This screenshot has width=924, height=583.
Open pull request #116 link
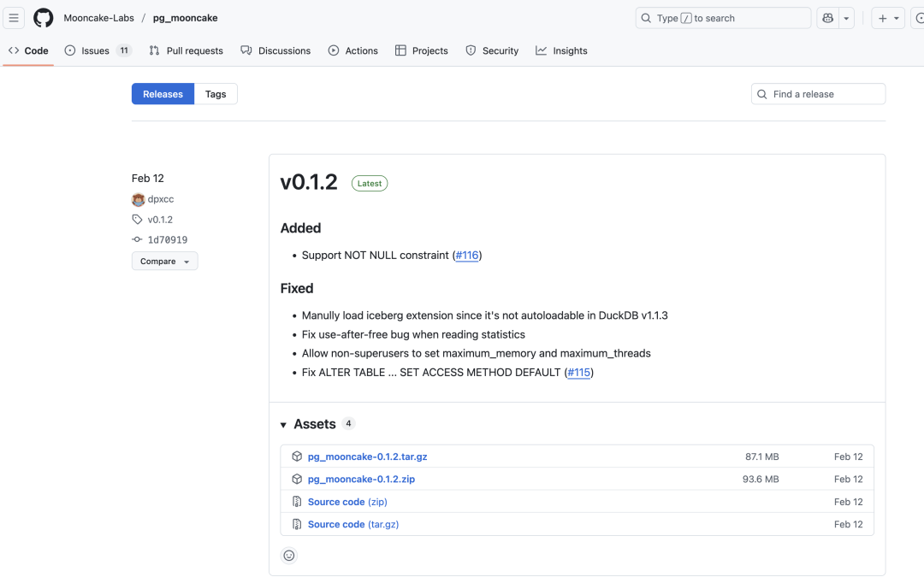pos(467,256)
